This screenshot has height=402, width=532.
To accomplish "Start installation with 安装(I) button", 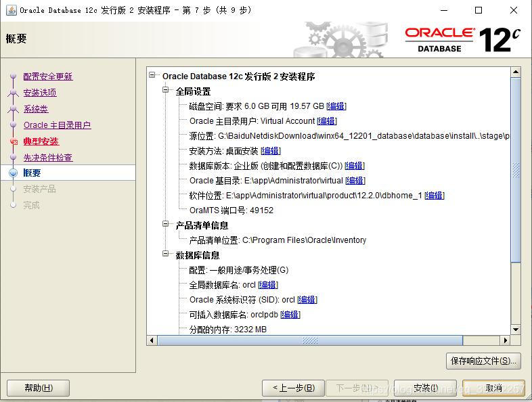I will 426,388.
